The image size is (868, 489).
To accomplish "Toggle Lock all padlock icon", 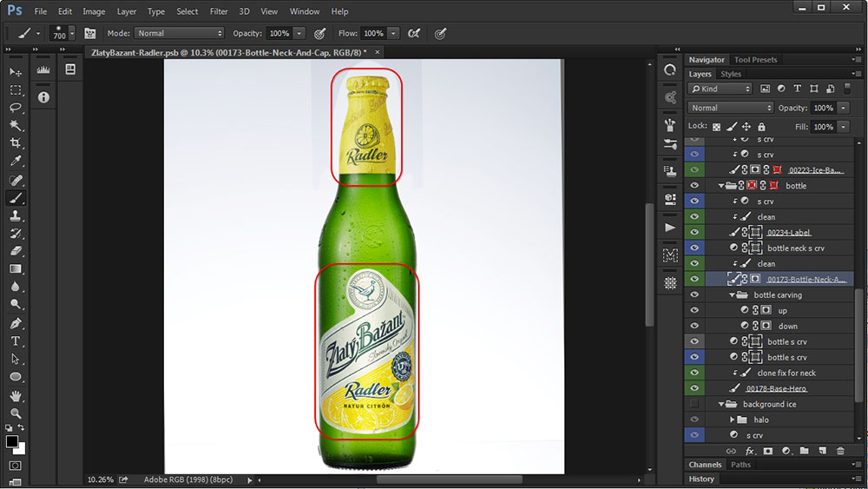I will pos(762,127).
